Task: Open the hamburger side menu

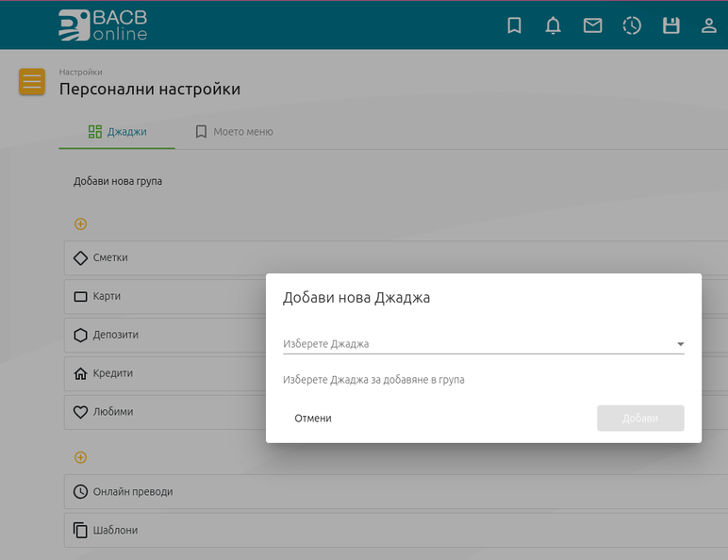Action: [x=32, y=82]
